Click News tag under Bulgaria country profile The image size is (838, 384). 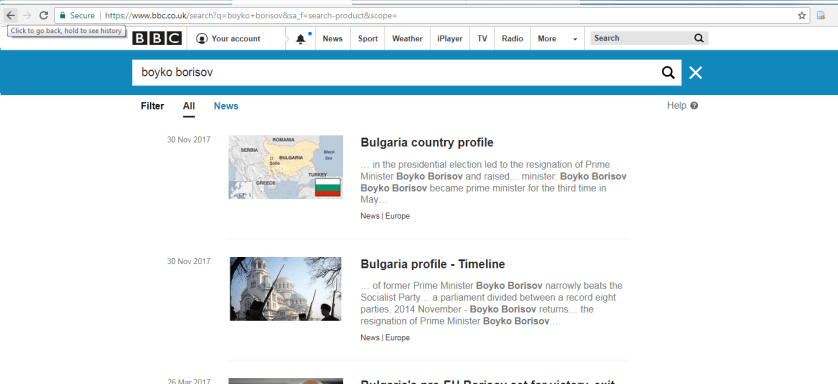pos(370,216)
